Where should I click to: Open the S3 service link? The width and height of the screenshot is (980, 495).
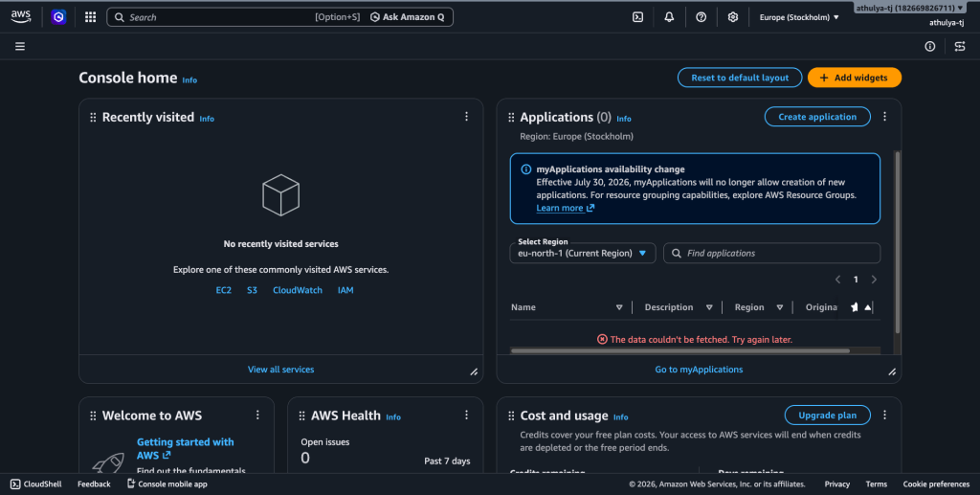coord(252,290)
